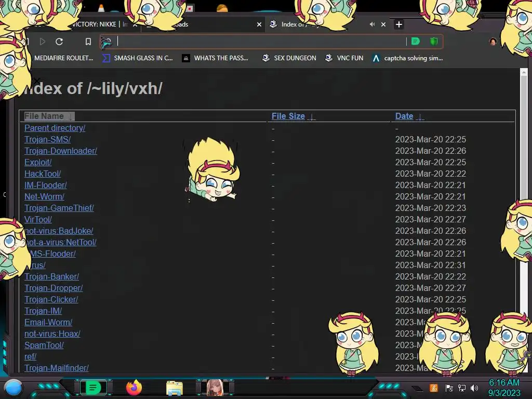Viewport: 532px width, 399px height.
Task: Open the Trojan-Clicker/ folder
Action: coord(51,300)
